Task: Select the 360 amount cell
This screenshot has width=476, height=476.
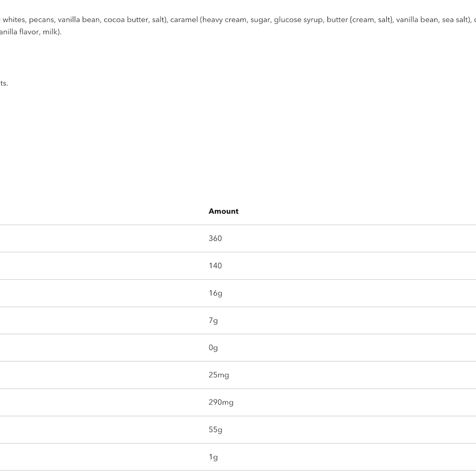Action: 215,238
